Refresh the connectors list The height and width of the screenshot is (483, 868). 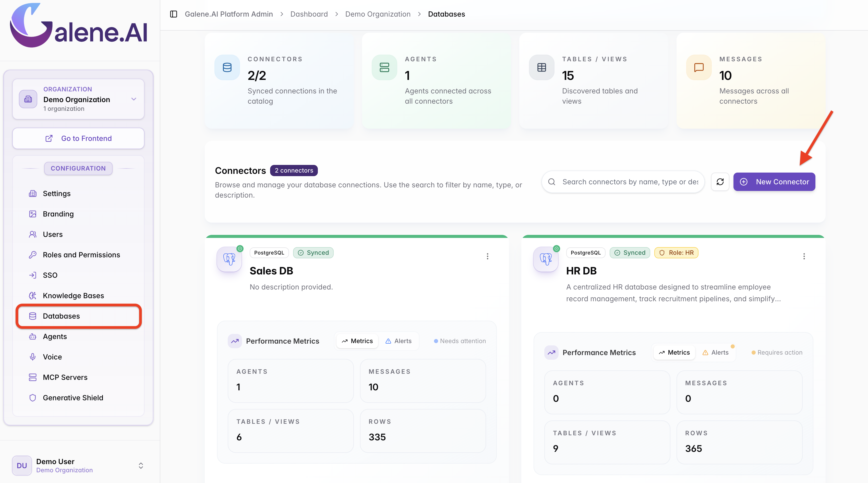(720, 182)
